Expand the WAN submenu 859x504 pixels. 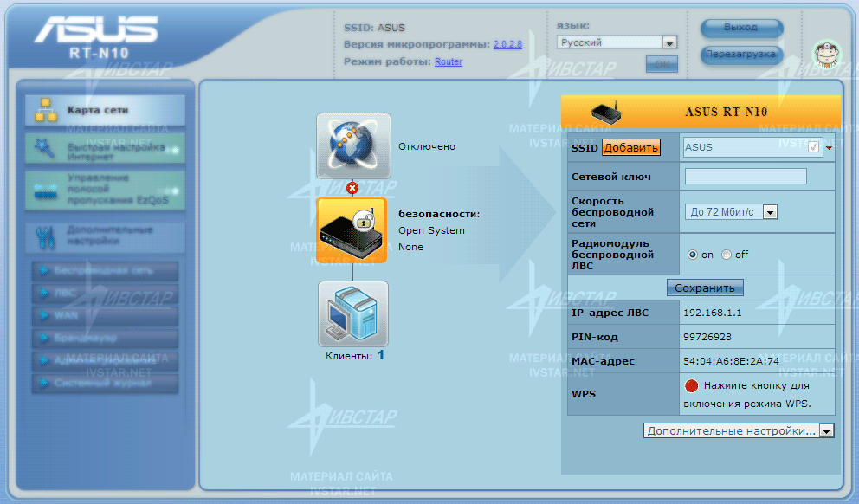[x=105, y=315]
